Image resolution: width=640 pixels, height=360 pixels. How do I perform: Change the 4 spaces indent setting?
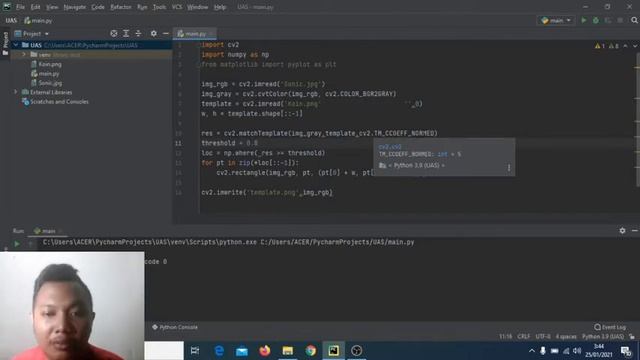[x=566, y=337]
